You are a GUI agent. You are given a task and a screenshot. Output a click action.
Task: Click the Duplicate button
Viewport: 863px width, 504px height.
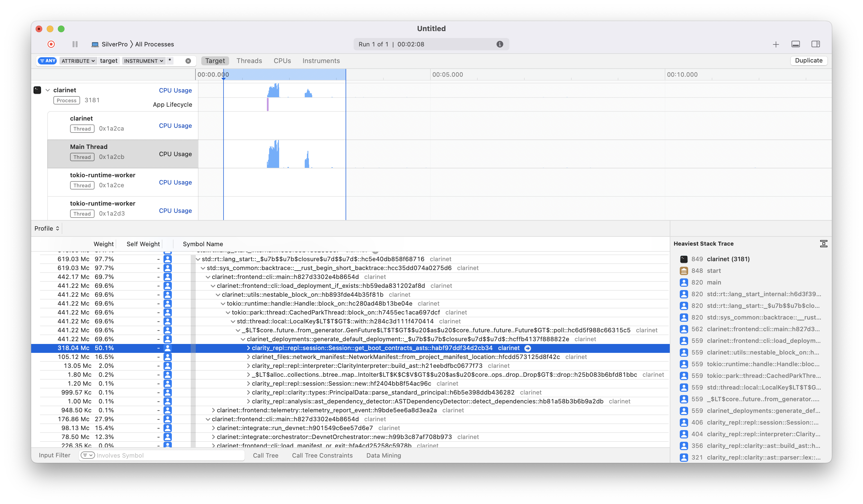pos(809,61)
